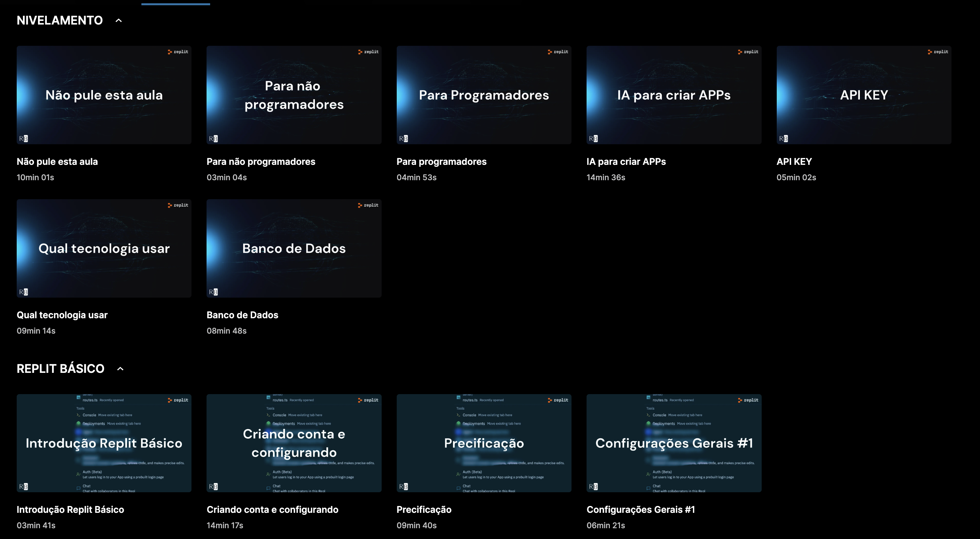Collapse the NIVELAMENTO section chevron
Image resolution: width=980 pixels, height=539 pixels.
(x=119, y=21)
